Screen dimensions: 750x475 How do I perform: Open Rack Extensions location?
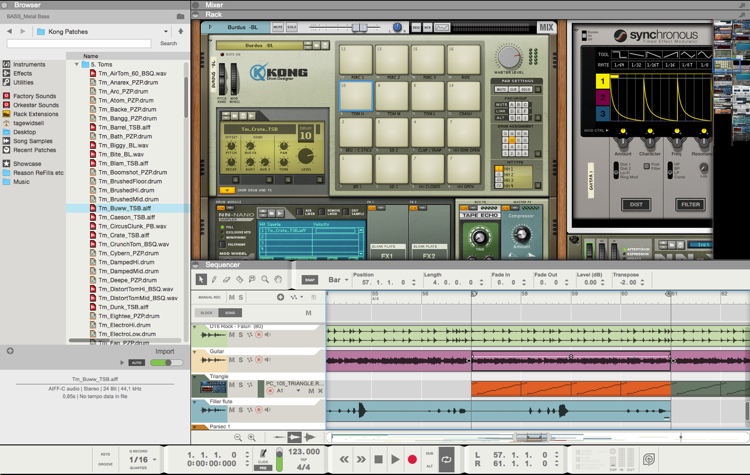(38, 112)
